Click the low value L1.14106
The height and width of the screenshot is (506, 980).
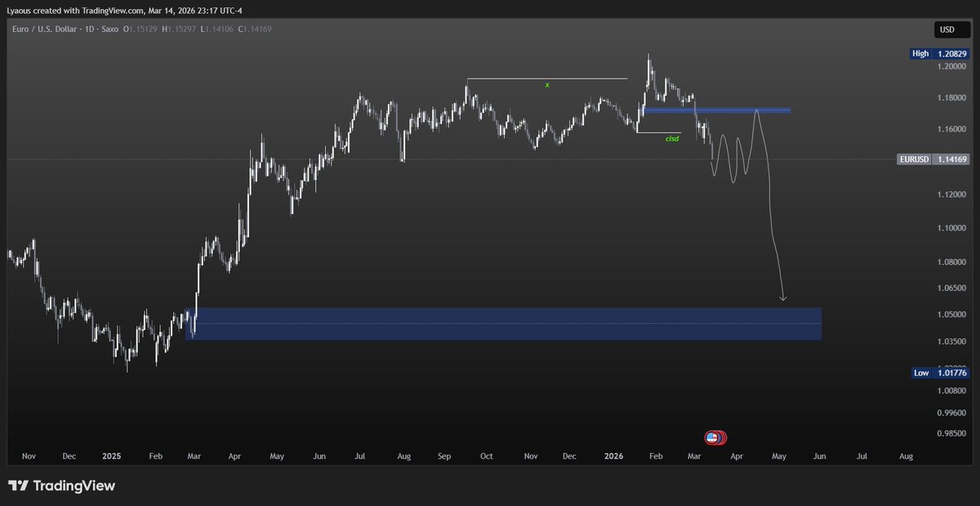click(216, 30)
